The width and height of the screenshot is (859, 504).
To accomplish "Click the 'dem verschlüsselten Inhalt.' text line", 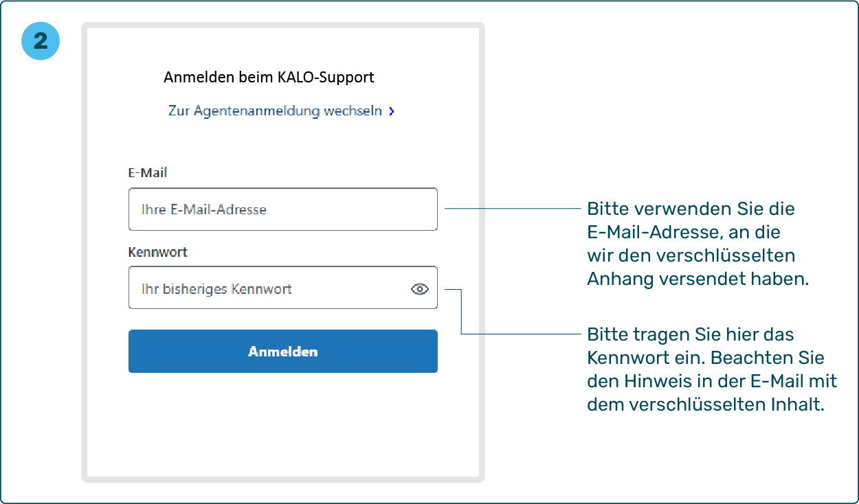I will tap(705, 404).
